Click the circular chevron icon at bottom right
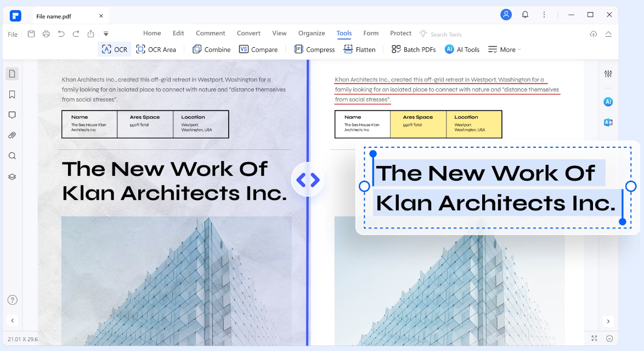Image resolution: width=644 pixels, height=351 pixels. pyautogui.click(x=609, y=338)
